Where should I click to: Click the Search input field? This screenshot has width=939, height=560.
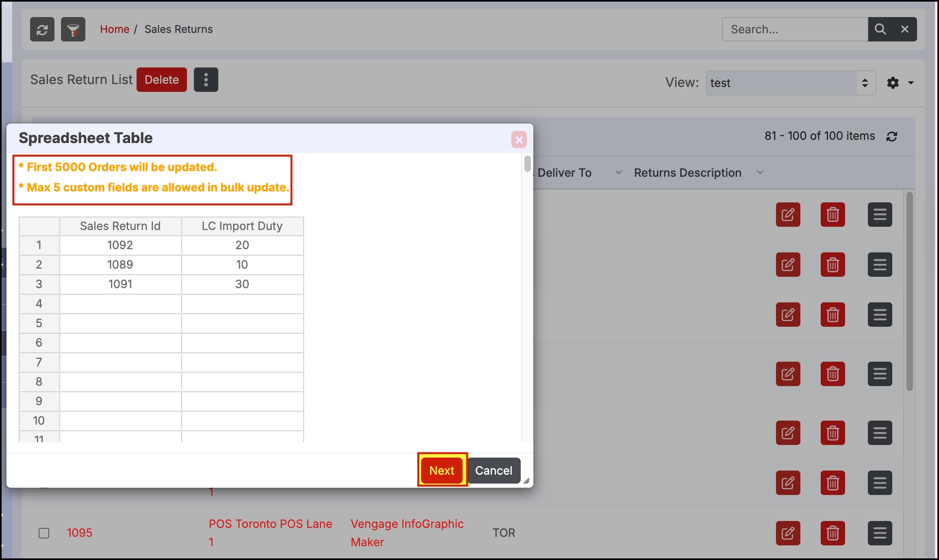(x=795, y=29)
